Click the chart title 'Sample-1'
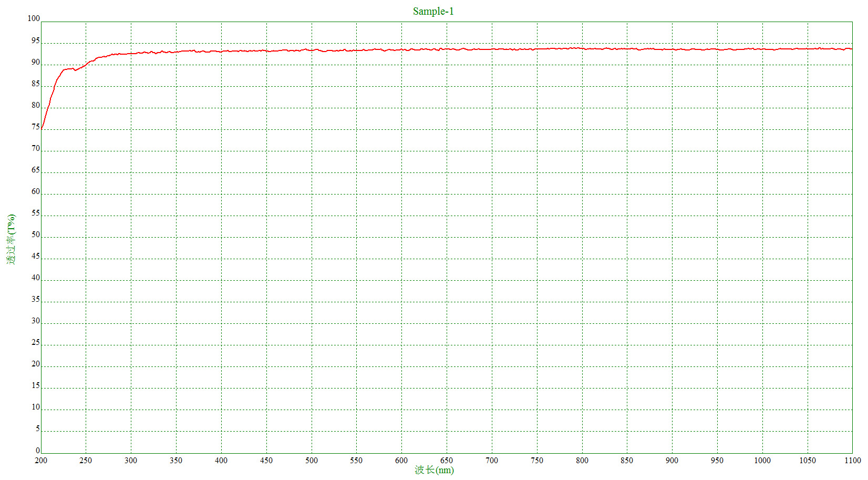Screen dimensions: 868x480 tap(433, 11)
